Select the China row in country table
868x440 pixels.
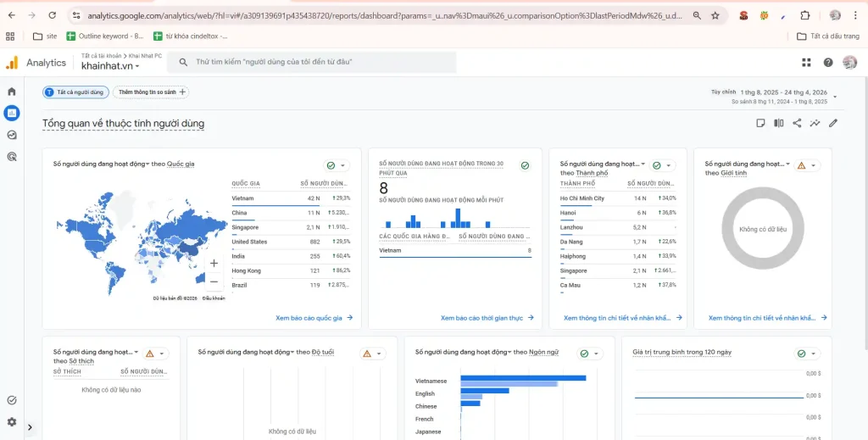[292, 213]
